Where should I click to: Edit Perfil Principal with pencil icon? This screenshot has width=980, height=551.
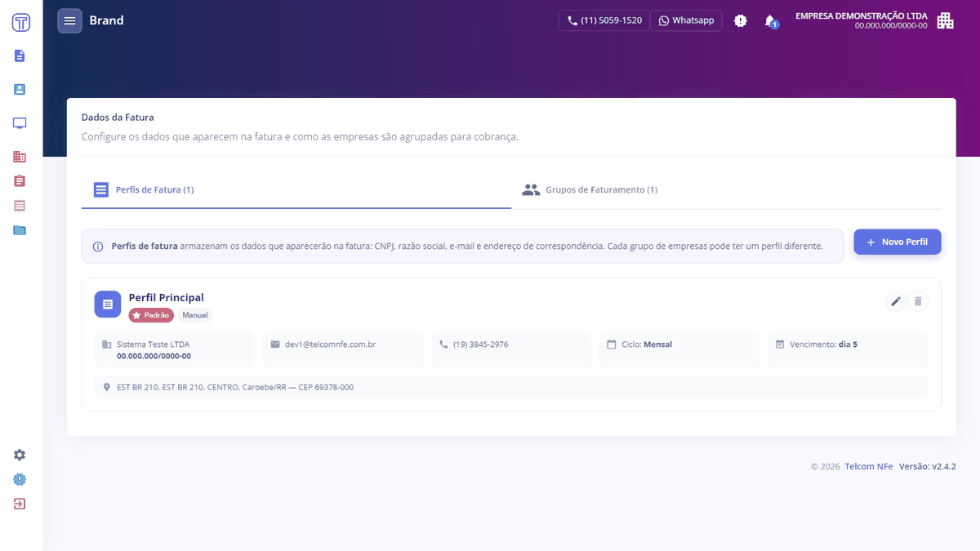tap(896, 301)
